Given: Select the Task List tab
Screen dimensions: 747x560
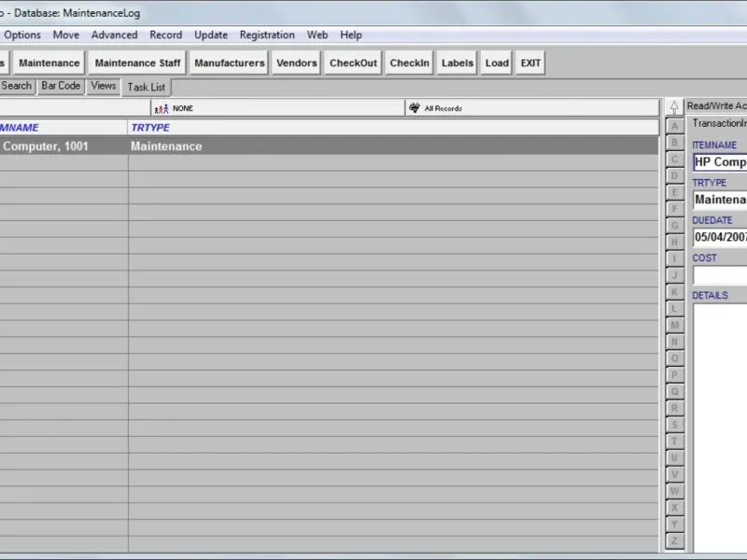Looking at the screenshot, I should pyautogui.click(x=147, y=88).
